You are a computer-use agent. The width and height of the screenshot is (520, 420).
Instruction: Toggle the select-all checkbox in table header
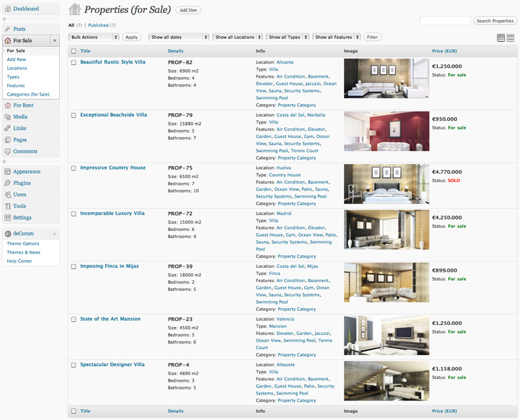point(73,51)
